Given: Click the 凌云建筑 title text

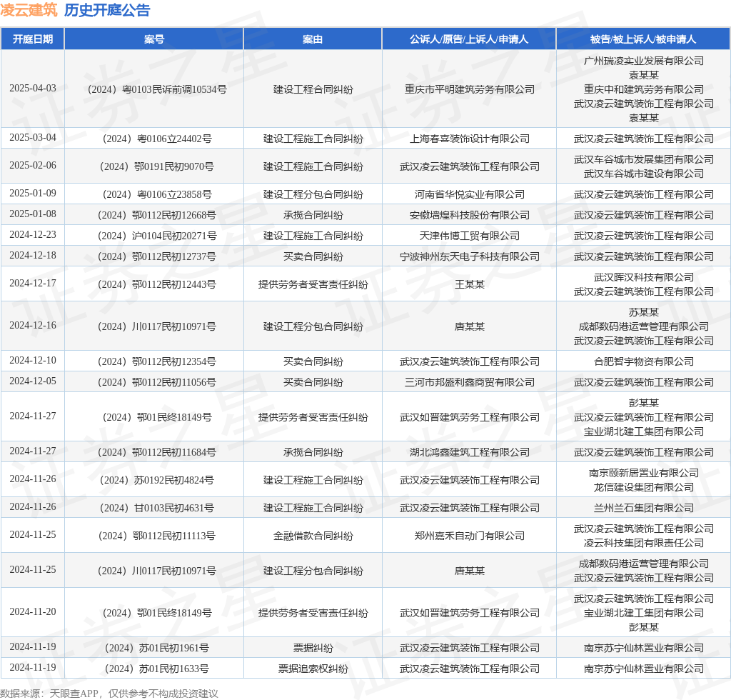Looking at the screenshot, I should click(29, 10).
